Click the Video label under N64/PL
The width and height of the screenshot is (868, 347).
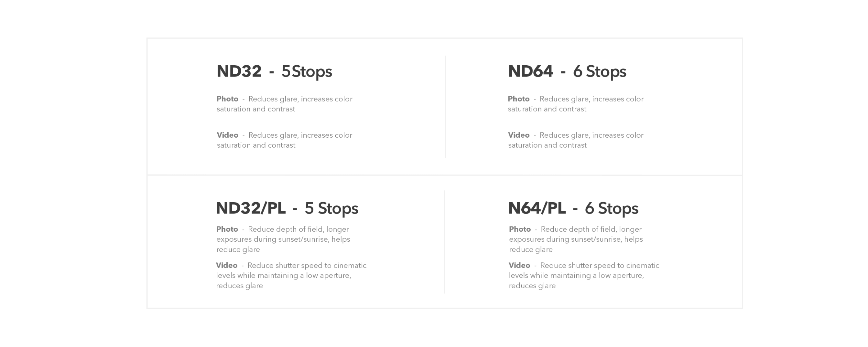point(519,265)
